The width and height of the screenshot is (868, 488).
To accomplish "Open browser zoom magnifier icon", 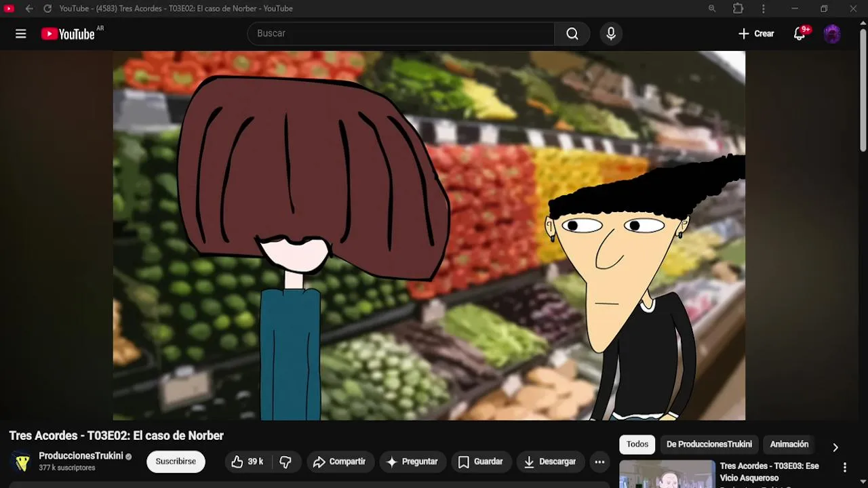I will coord(712,9).
